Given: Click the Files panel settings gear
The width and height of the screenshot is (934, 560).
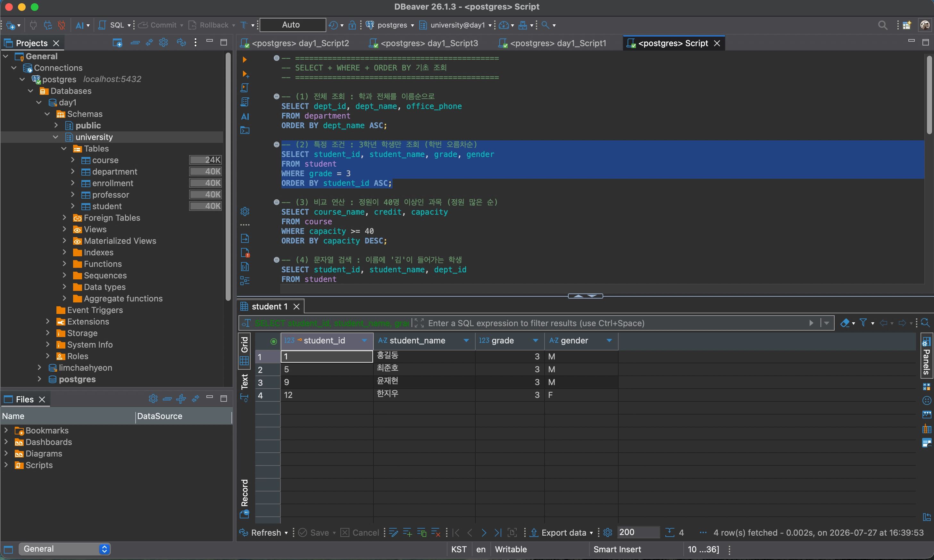Looking at the screenshot, I should pyautogui.click(x=153, y=399).
